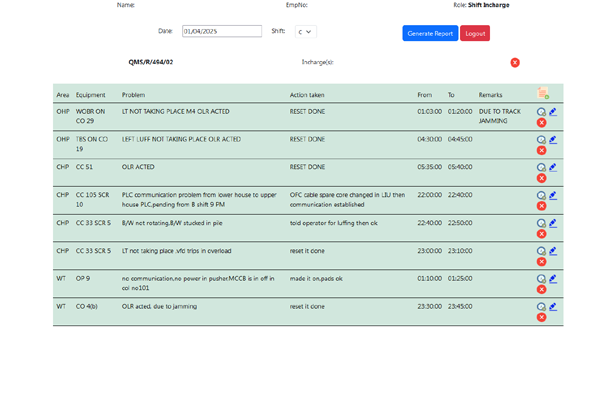Click the Remarks column header

point(490,95)
